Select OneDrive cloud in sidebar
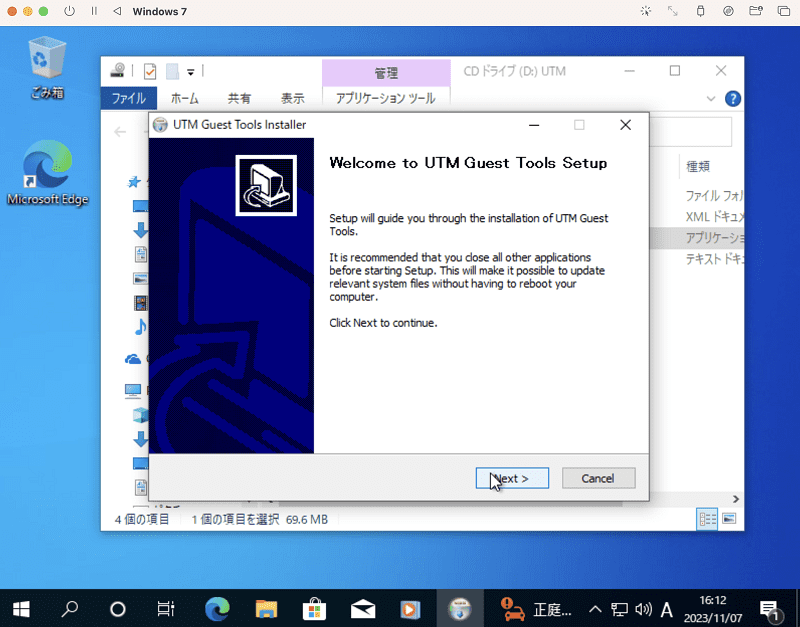This screenshot has width=800, height=627. (133, 359)
